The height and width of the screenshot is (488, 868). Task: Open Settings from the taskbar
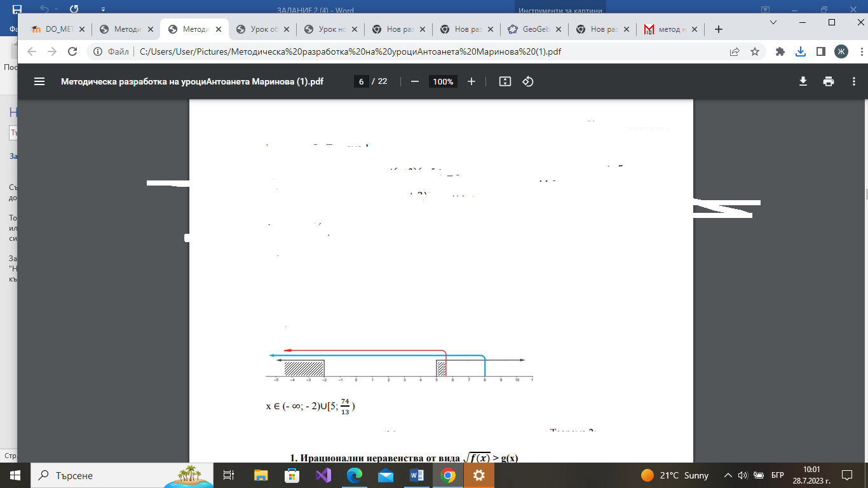(479, 475)
